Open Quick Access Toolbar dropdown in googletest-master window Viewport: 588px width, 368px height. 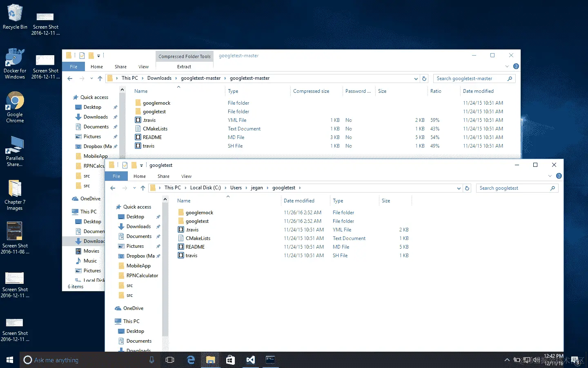[x=98, y=56]
